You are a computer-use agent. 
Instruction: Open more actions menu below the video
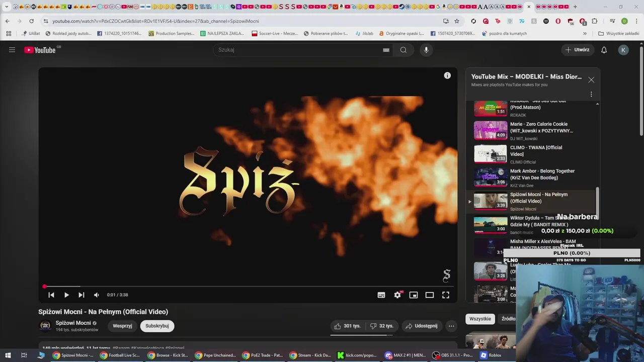point(451,326)
